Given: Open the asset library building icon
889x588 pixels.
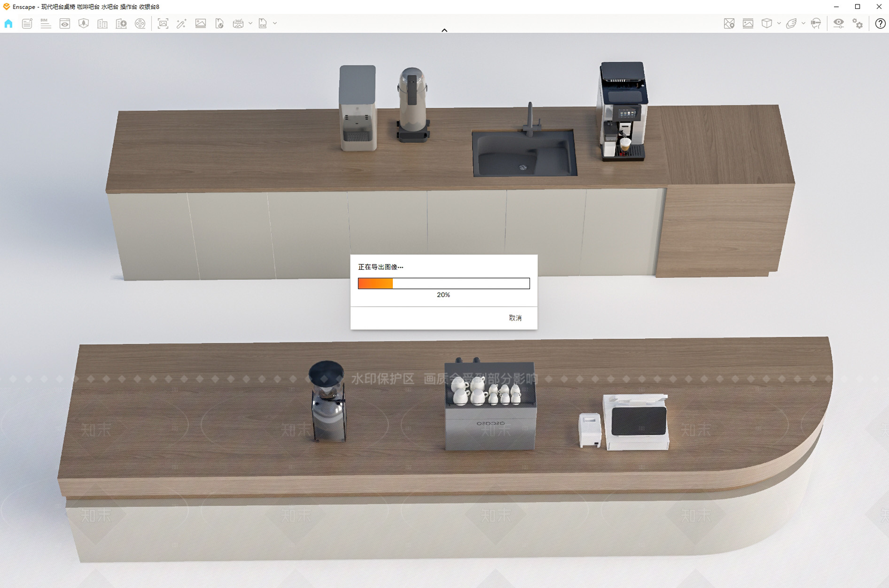Looking at the screenshot, I should pyautogui.click(x=121, y=23).
